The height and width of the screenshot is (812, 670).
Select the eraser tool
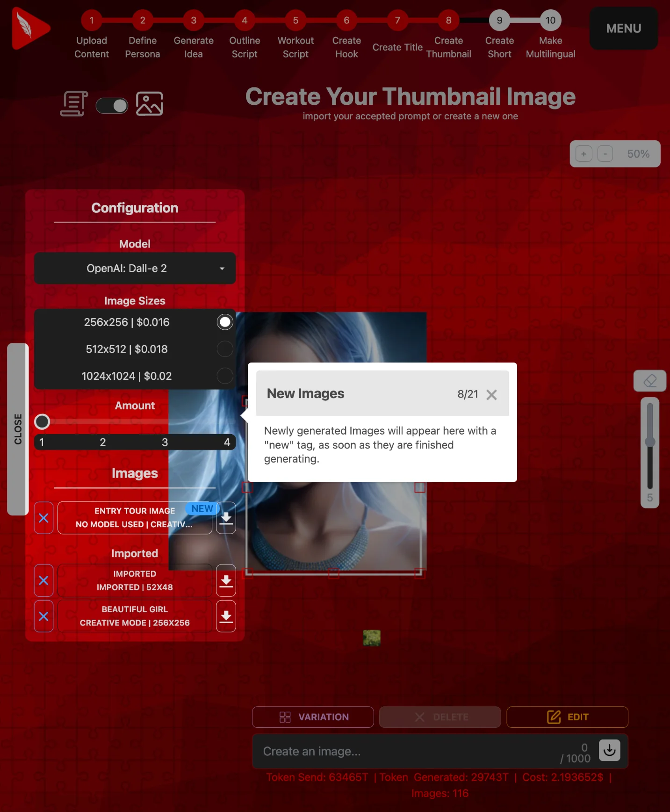point(650,381)
